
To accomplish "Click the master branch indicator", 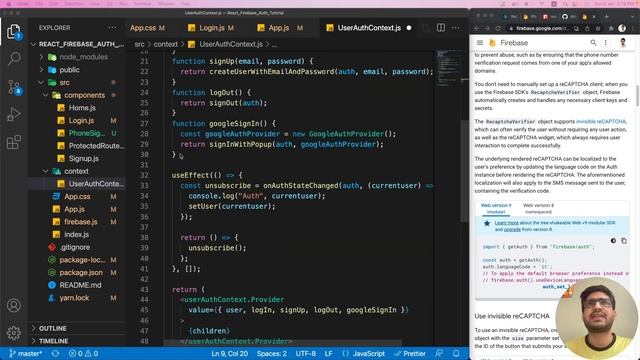I will 25,353.
